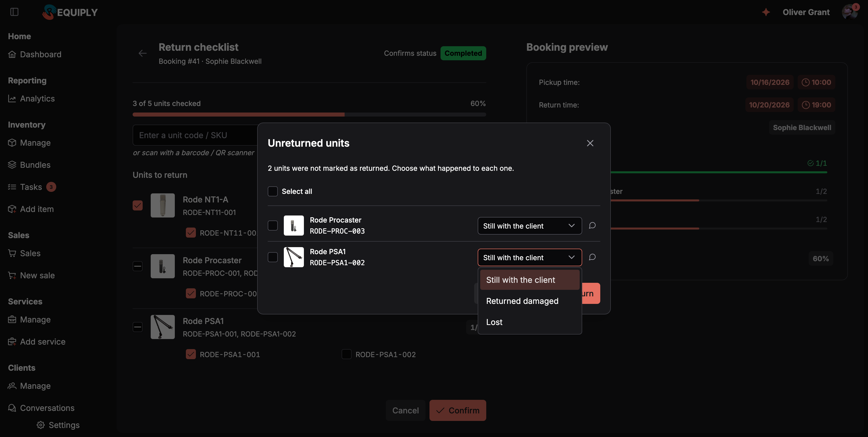Choose Returned damaged option
This screenshot has width=868, height=437.
point(529,301)
